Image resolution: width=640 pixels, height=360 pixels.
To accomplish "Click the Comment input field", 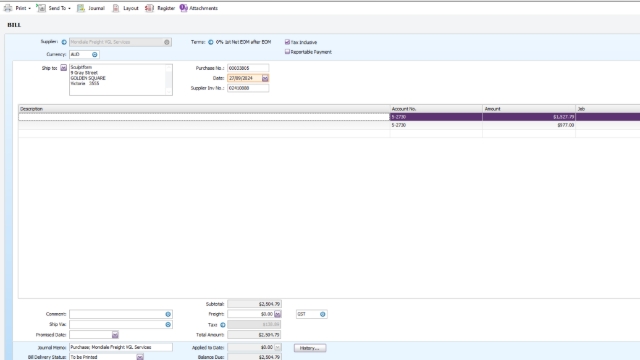I will pyautogui.click(x=117, y=314).
